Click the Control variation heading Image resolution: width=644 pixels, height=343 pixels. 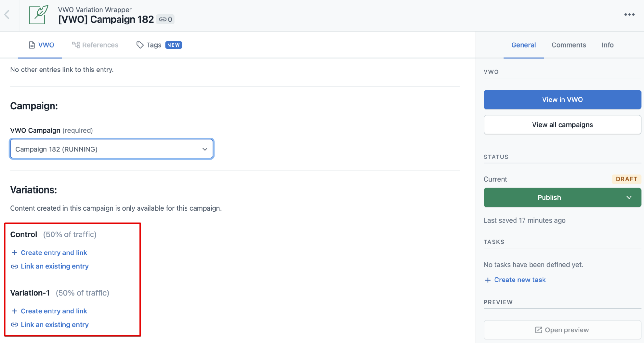pos(24,234)
